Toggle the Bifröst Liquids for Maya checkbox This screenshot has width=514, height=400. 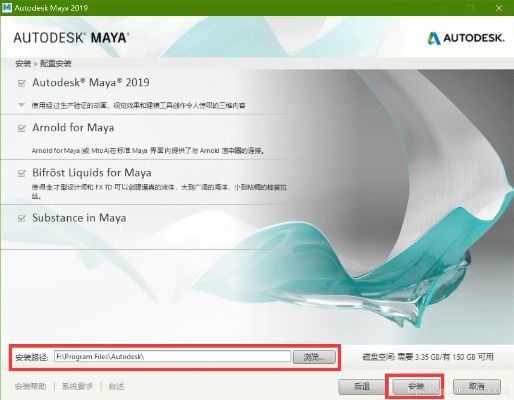click(x=22, y=173)
